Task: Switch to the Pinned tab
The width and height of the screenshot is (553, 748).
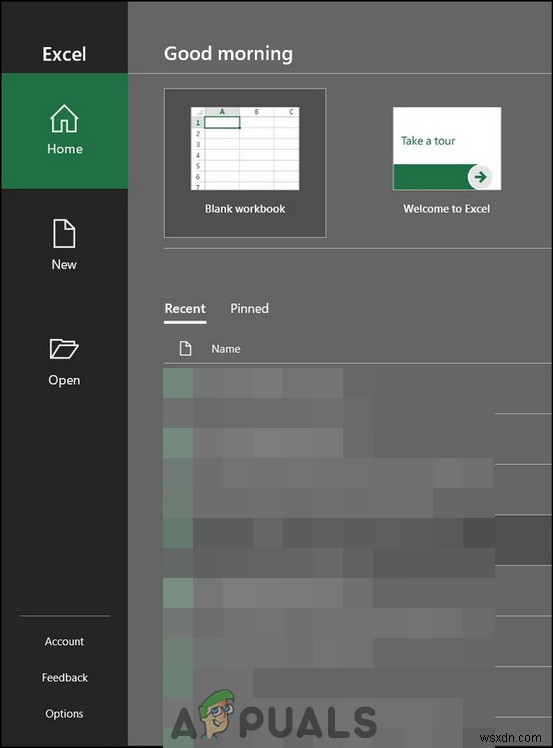Action: pyautogui.click(x=250, y=309)
